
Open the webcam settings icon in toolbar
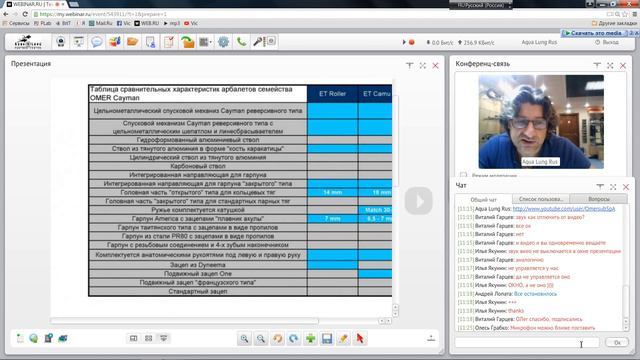click(61, 42)
